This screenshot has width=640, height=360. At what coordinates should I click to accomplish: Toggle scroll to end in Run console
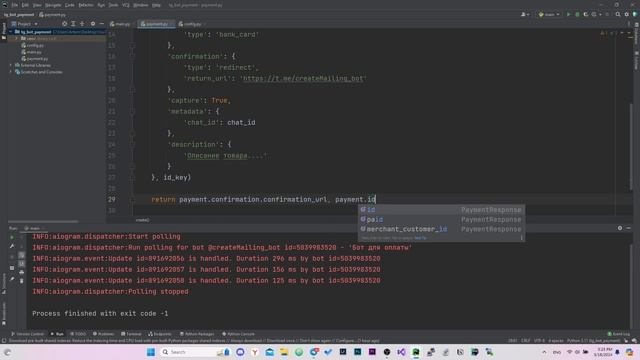click(22, 264)
